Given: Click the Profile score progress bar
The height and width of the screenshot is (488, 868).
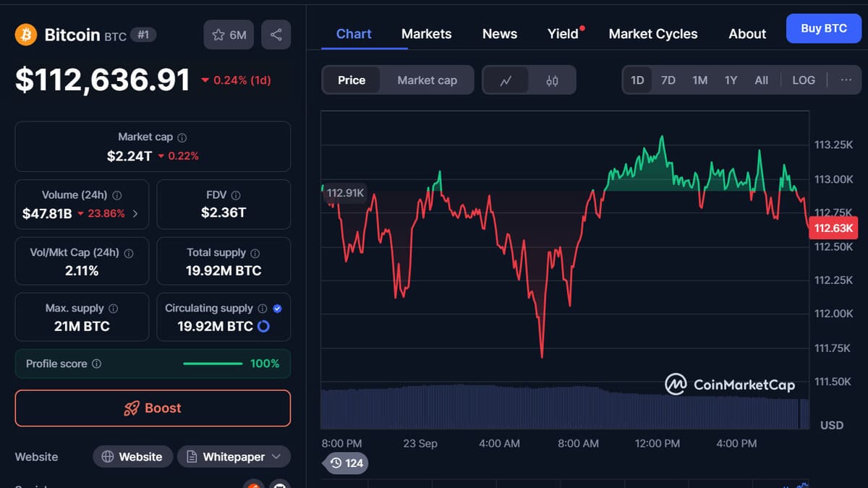Looking at the screenshot, I should tap(213, 364).
